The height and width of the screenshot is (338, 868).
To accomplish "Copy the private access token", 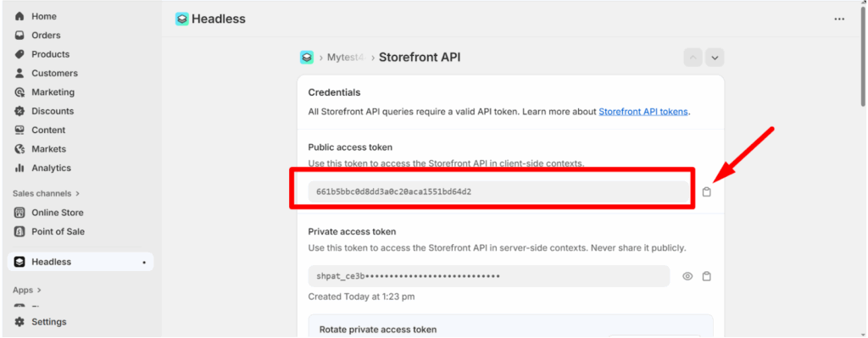I will point(706,276).
